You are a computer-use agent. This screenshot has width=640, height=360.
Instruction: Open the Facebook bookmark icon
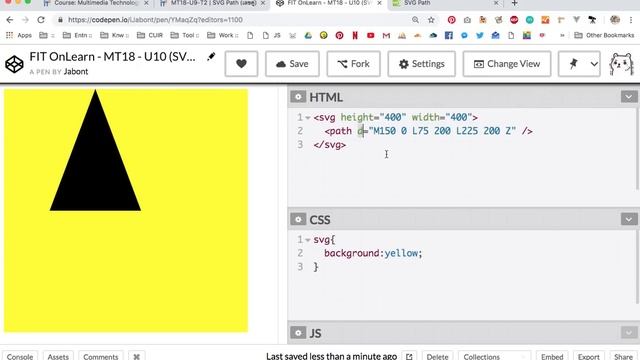449,36
